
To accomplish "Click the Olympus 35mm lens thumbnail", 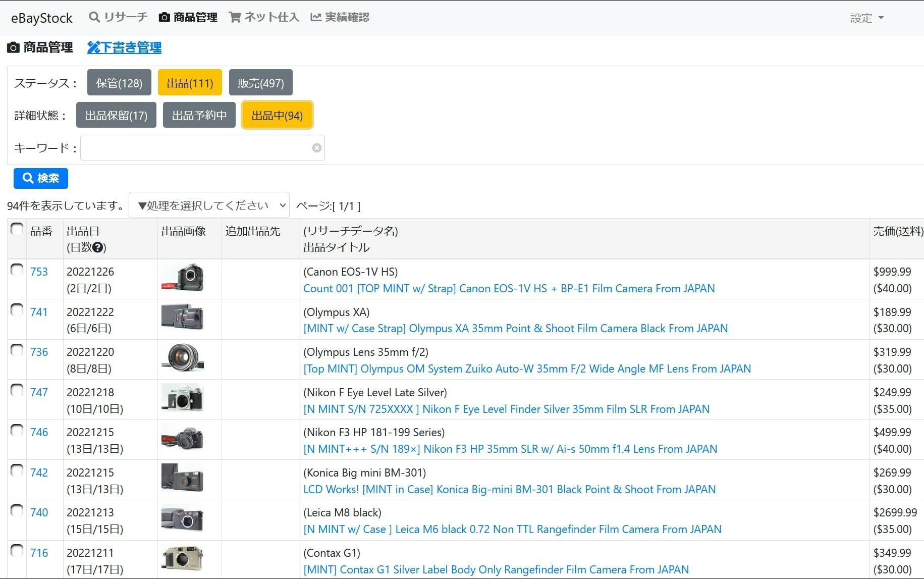I will pyautogui.click(x=183, y=357).
